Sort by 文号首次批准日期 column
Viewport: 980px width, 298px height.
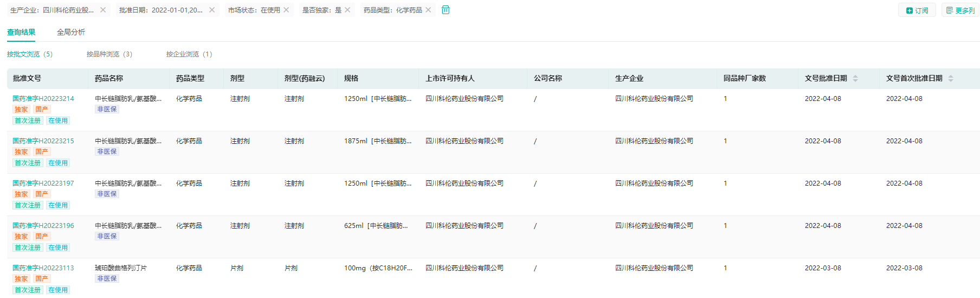click(951, 78)
